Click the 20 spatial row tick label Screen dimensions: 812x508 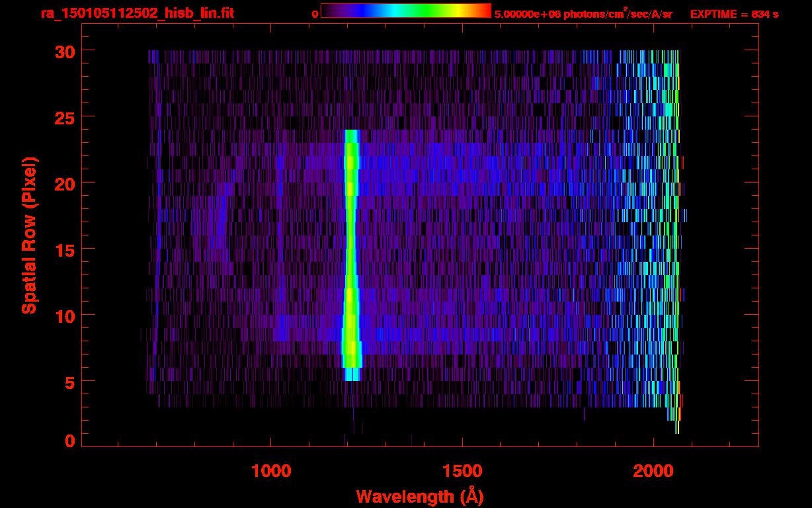(x=64, y=183)
